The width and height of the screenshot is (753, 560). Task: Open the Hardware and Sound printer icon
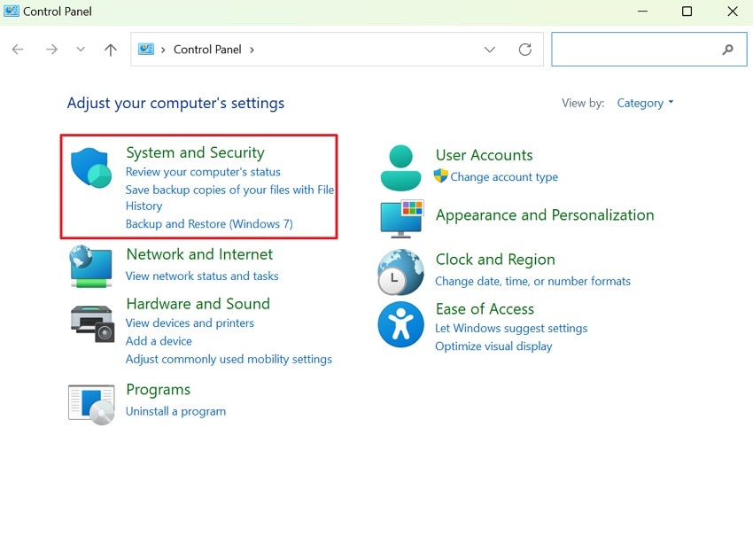(92, 323)
